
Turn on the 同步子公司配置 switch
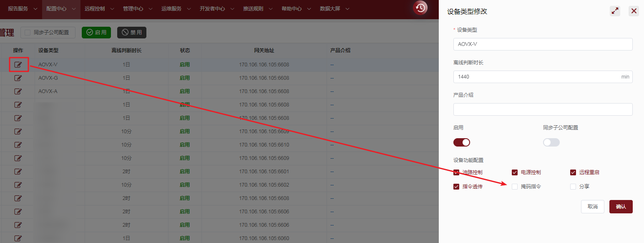[x=551, y=142]
